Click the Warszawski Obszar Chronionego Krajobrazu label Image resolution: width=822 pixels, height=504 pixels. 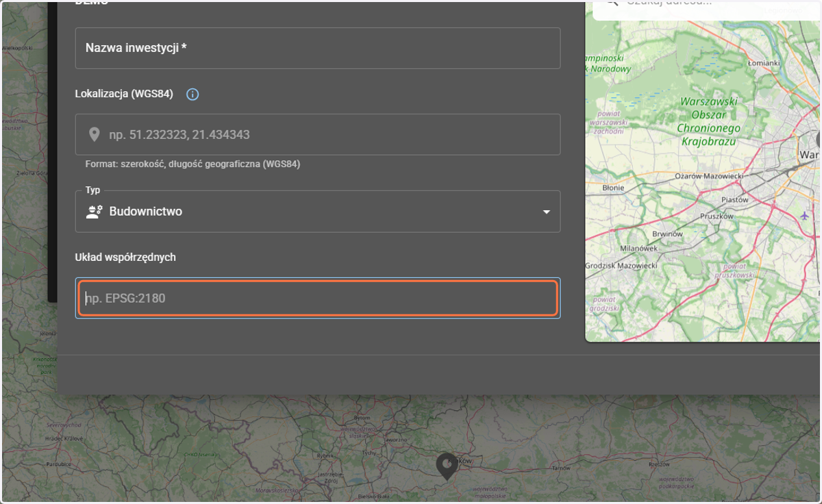pyautogui.click(x=709, y=121)
